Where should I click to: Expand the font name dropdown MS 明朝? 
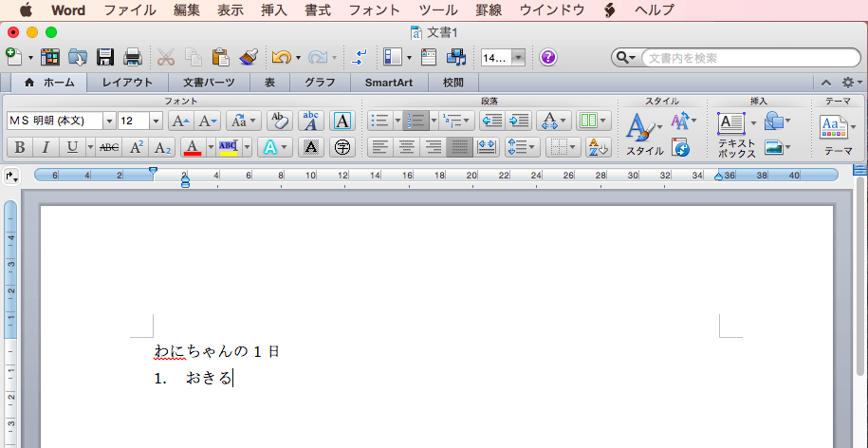(x=110, y=121)
